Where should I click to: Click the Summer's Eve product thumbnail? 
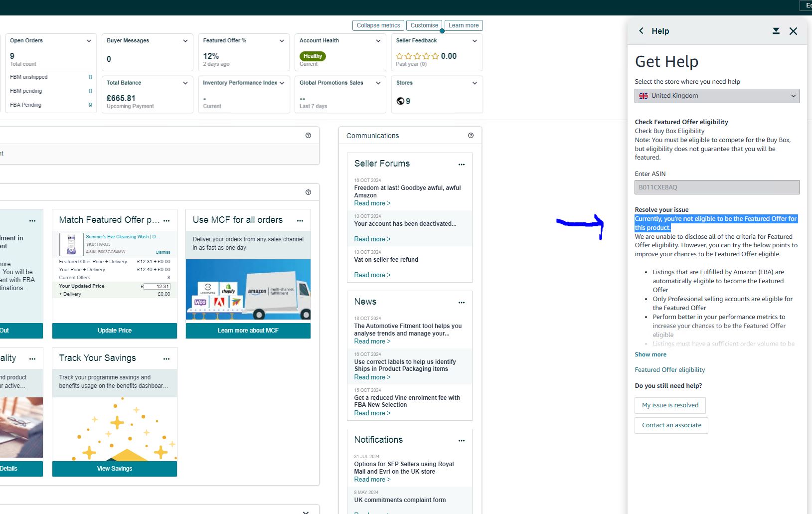[x=71, y=244]
